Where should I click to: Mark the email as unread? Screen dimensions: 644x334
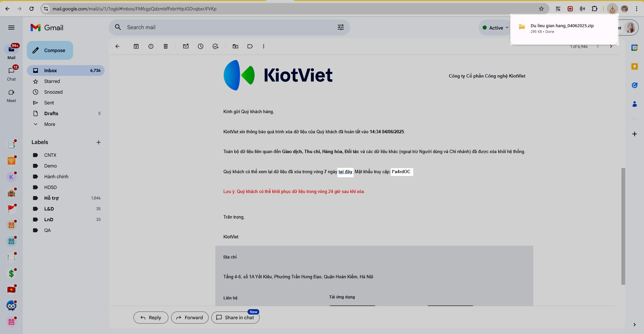(x=186, y=46)
